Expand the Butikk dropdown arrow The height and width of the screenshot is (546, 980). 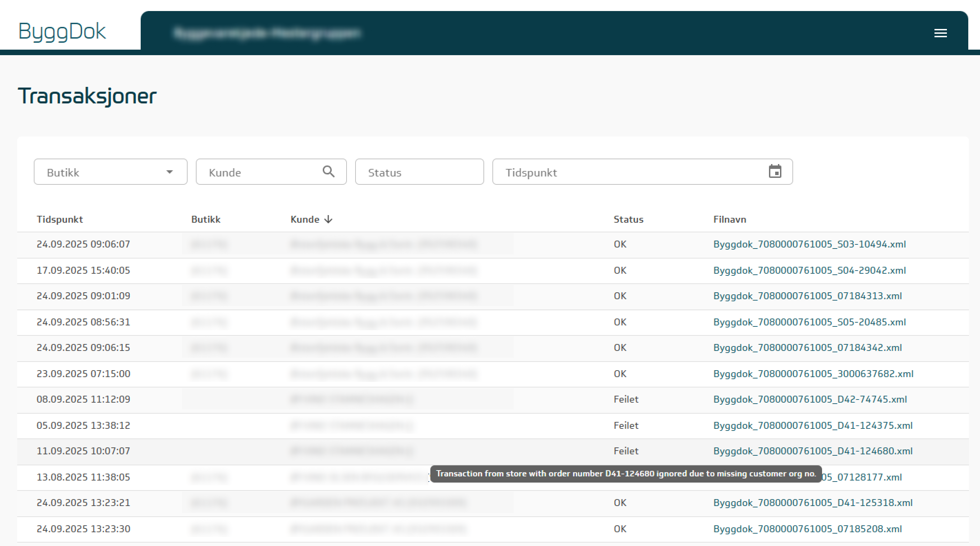tap(170, 172)
